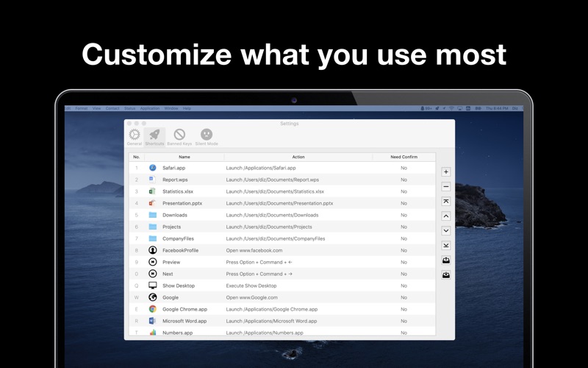Click the 'Open www.Google.com' action cell

coord(252,297)
